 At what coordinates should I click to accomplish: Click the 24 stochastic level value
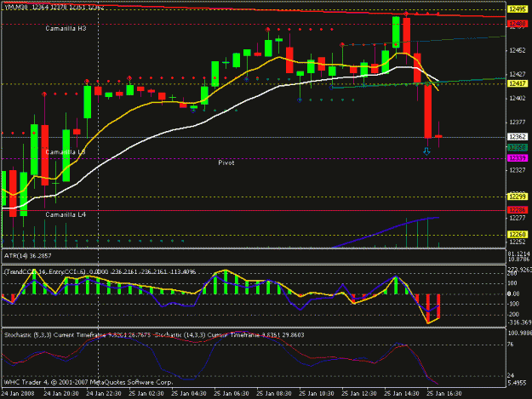click(511, 376)
